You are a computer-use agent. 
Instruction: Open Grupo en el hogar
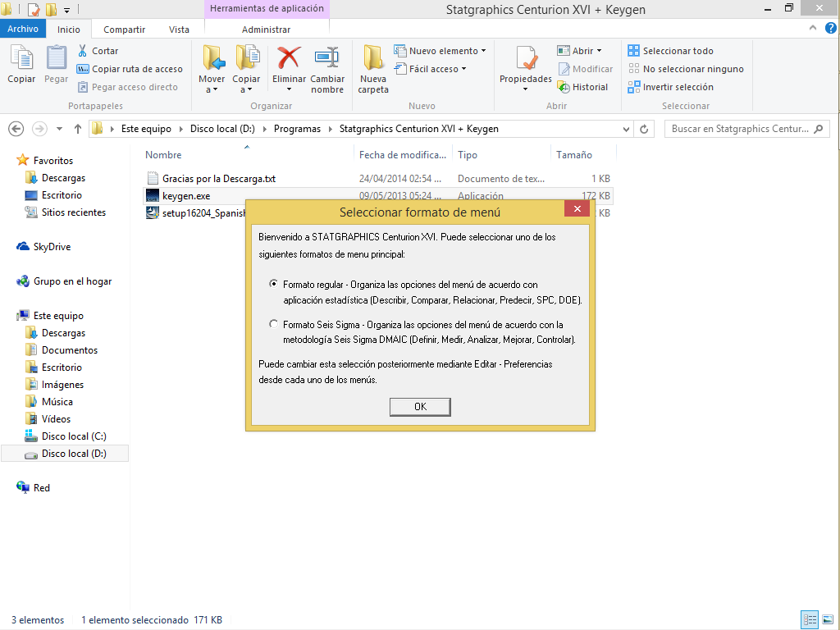(72, 281)
